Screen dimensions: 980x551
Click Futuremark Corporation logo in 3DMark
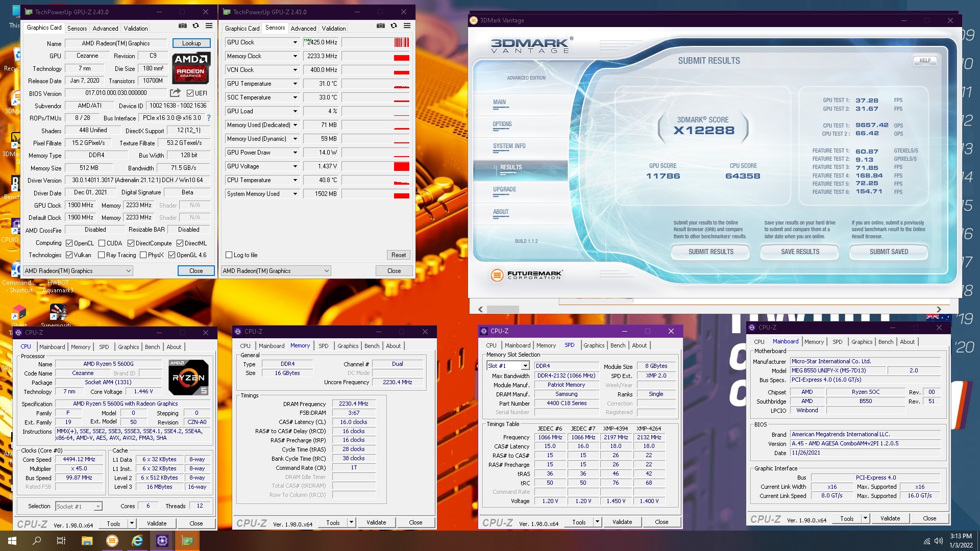pos(526,275)
